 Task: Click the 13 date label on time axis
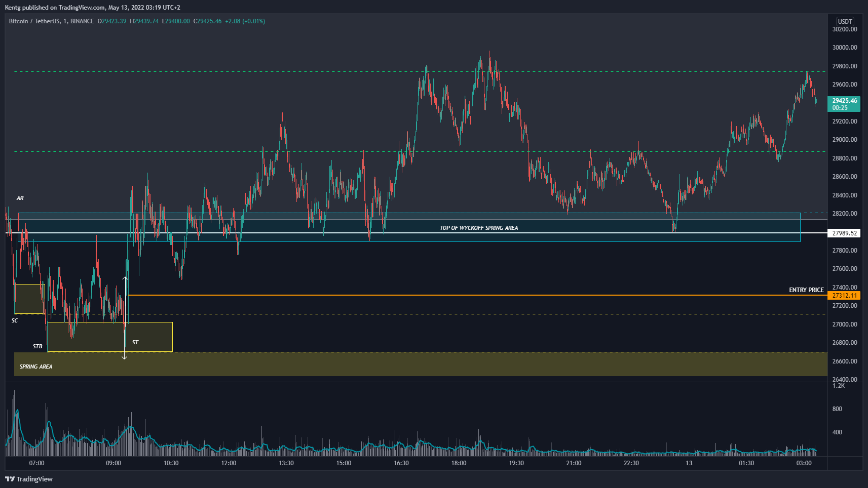[689, 463]
